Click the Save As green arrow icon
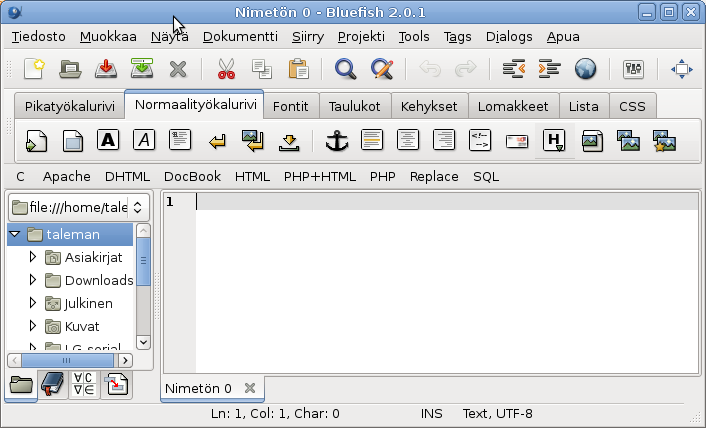 142,68
